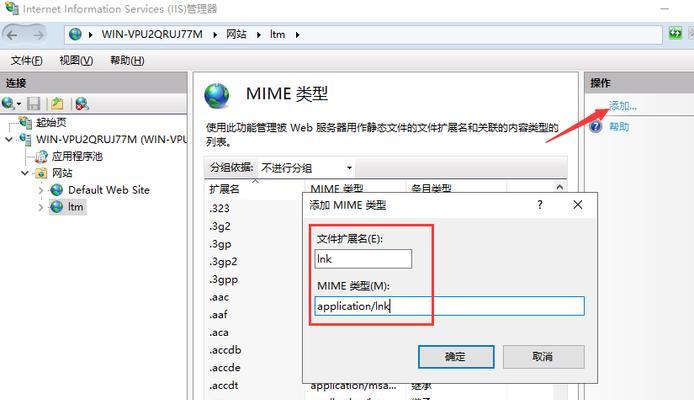Click the globe icon in address bar
The height and width of the screenshot is (400, 694).
[x=75, y=34]
